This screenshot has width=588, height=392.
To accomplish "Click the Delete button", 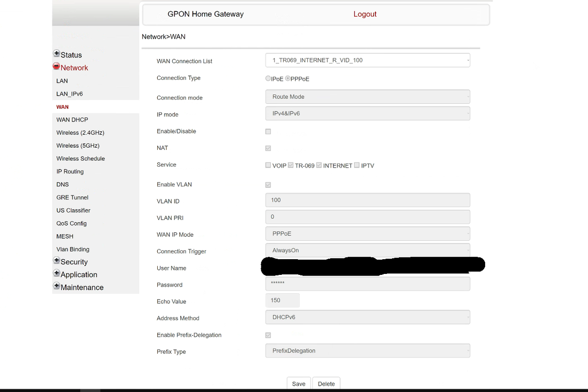I will 326,384.
